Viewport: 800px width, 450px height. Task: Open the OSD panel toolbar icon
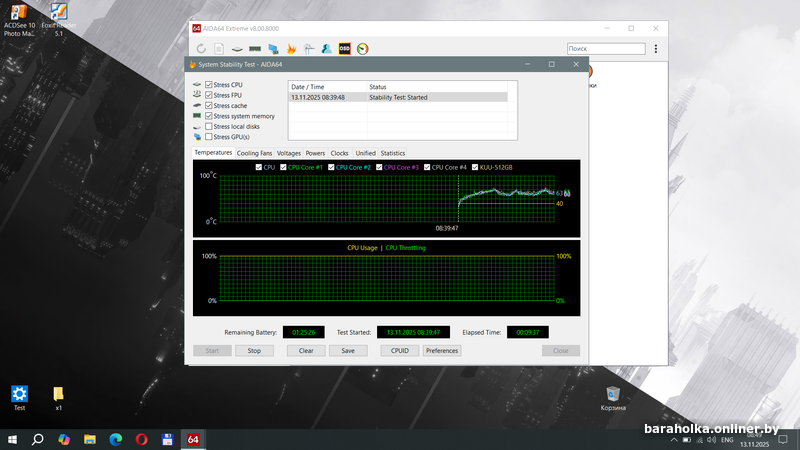pos(344,48)
